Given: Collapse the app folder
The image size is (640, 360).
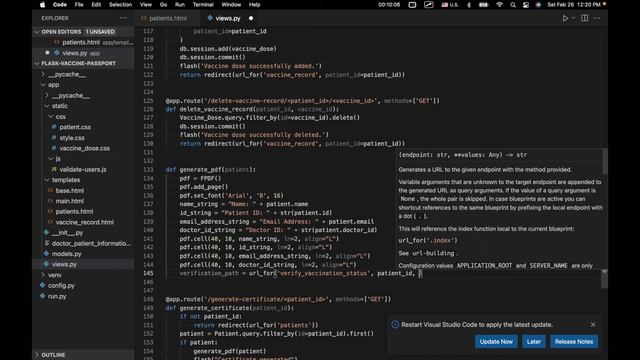Looking at the screenshot, I should pos(53,85).
